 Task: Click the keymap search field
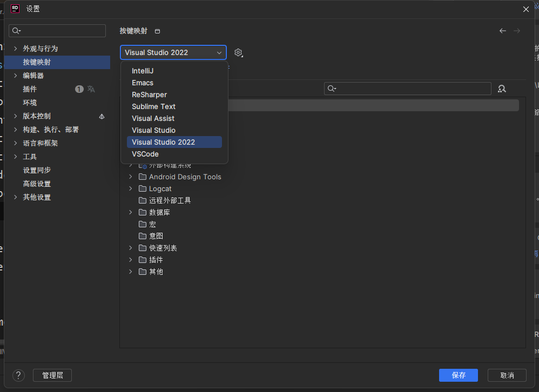[407, 89]
